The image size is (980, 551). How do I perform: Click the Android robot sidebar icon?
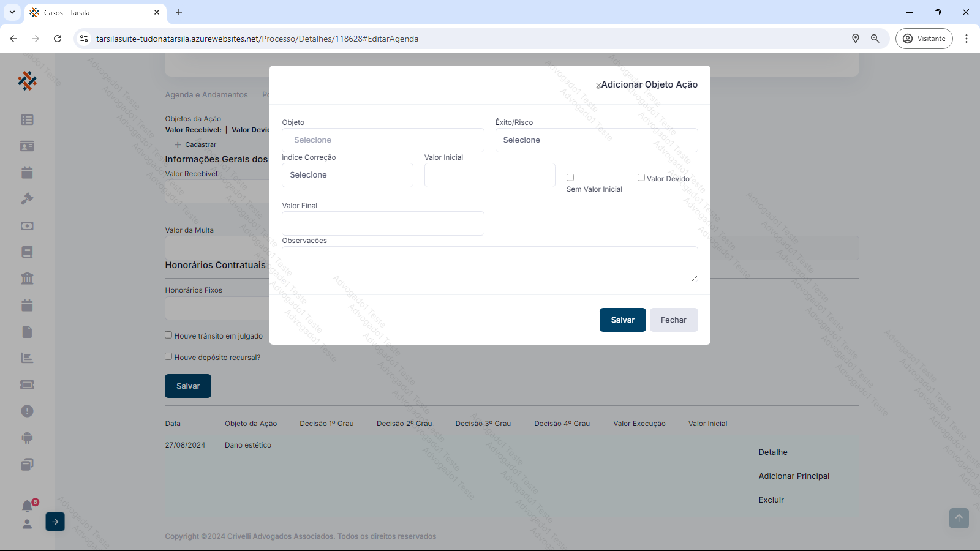[27, 438]
